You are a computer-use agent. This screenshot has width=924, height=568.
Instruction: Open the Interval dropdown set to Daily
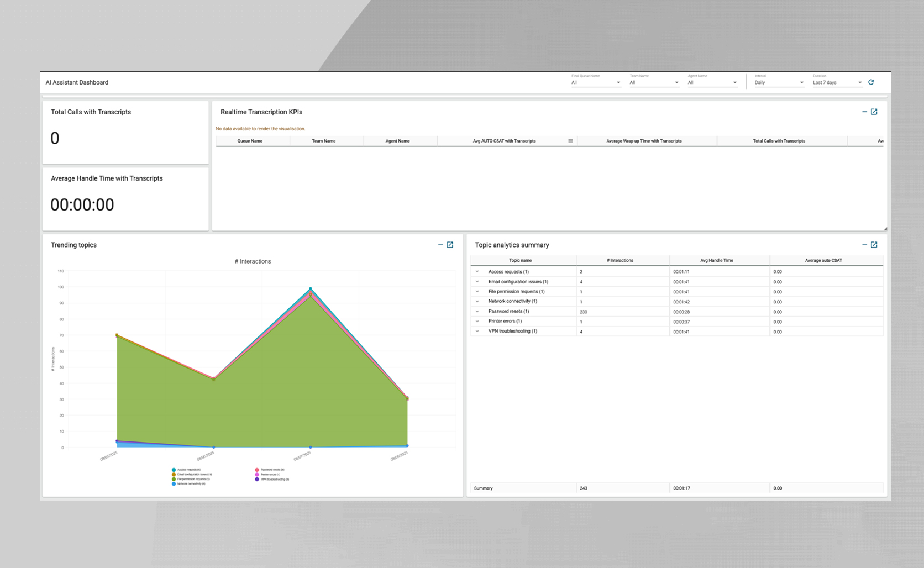click(x=779, y=83)
